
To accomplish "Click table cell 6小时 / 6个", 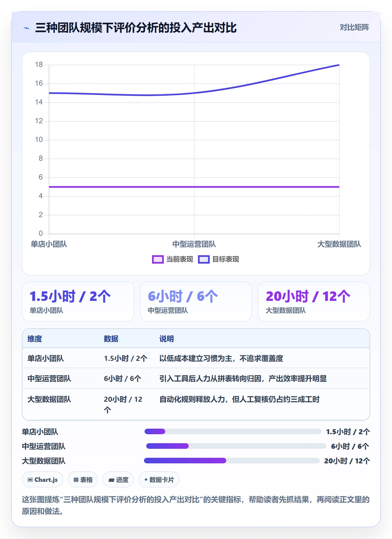I will pos(122,378).
